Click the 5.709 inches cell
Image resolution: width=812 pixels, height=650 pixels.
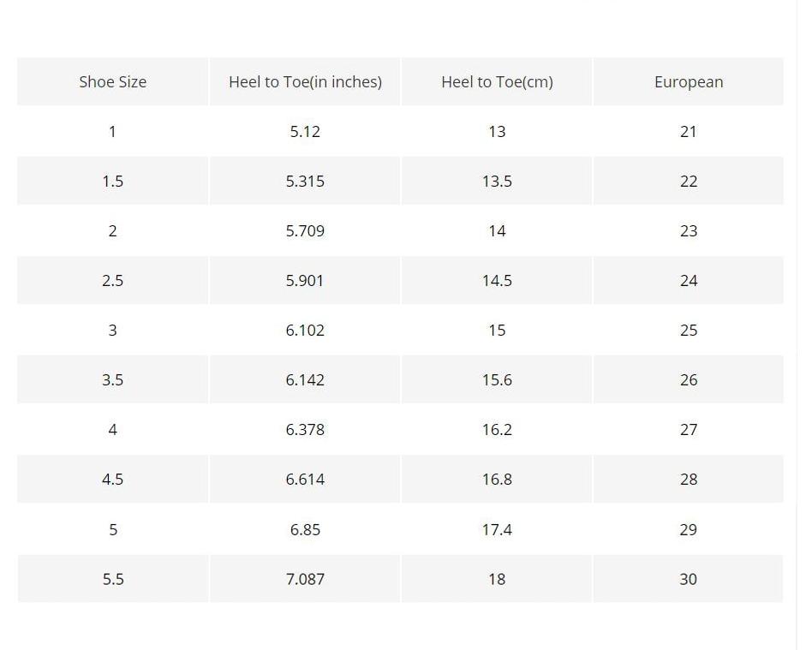(305, 231)
